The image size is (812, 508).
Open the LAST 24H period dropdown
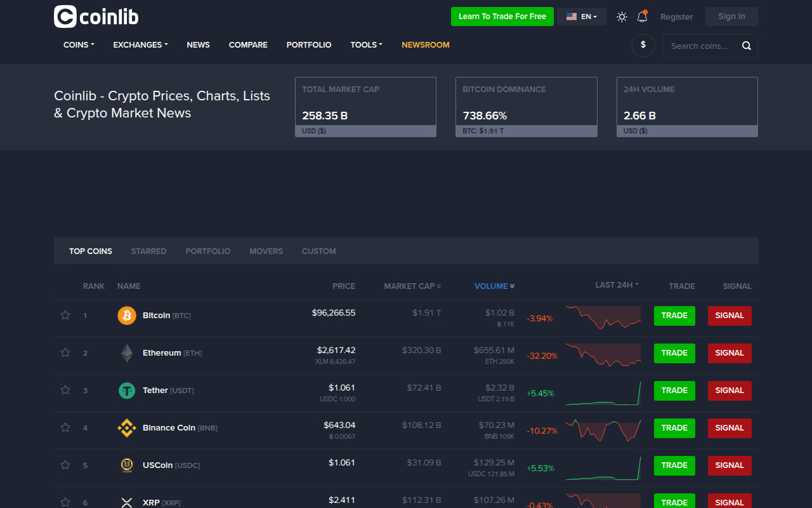617,285
